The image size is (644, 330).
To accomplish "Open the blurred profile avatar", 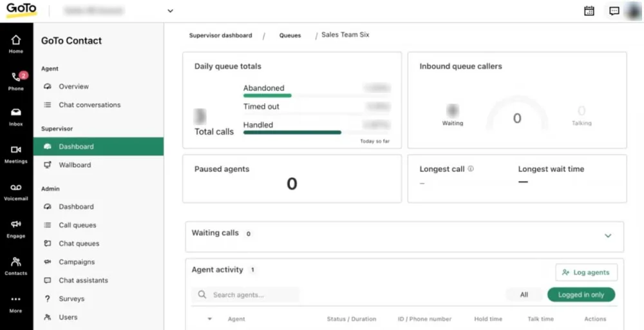I will 633,11.
